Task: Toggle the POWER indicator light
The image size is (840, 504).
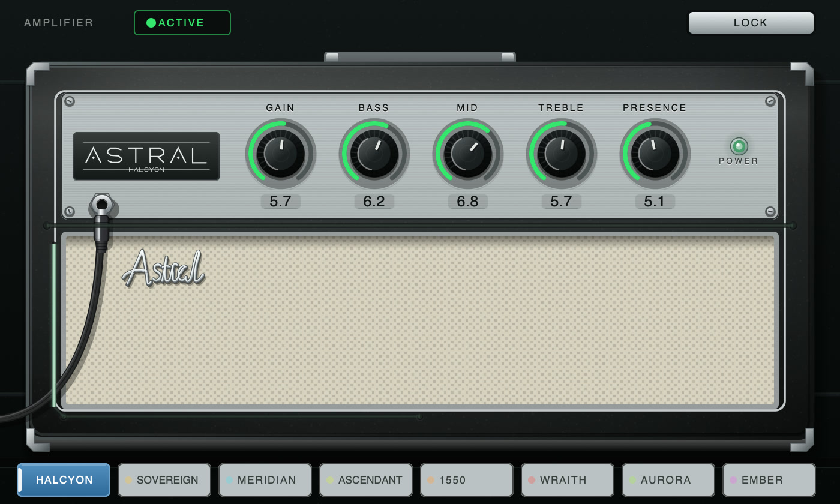Action: tap(739, 146)
